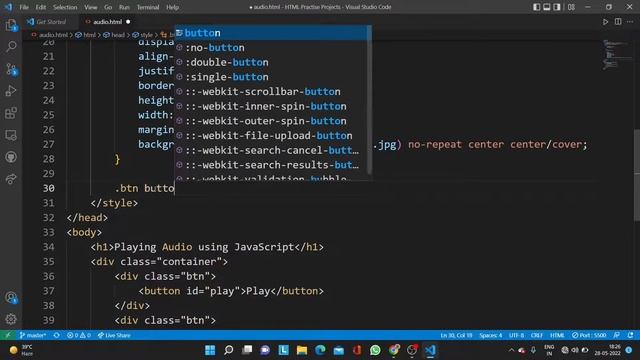
Task: Click the suggestion list scrollbar
Action: point(369,100)
